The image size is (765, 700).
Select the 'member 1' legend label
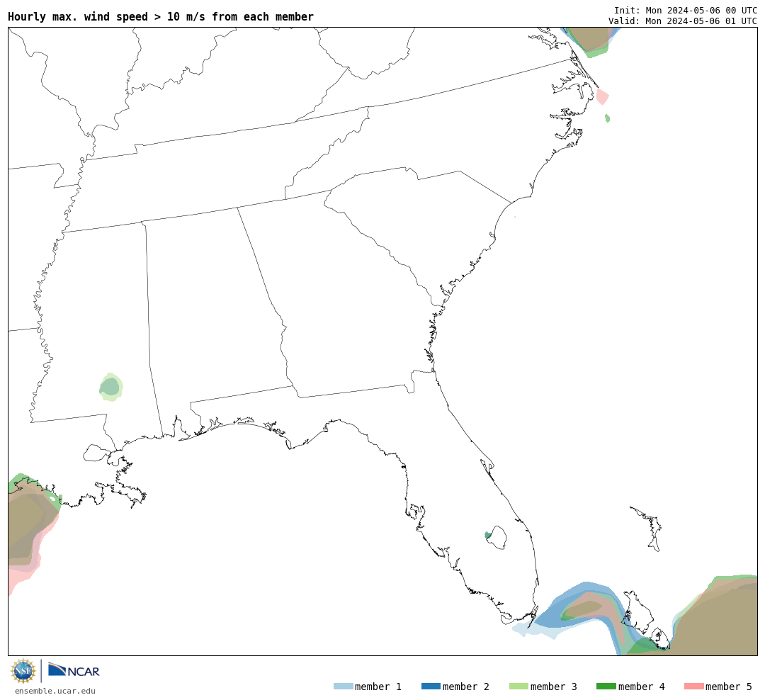coord(378,687)
